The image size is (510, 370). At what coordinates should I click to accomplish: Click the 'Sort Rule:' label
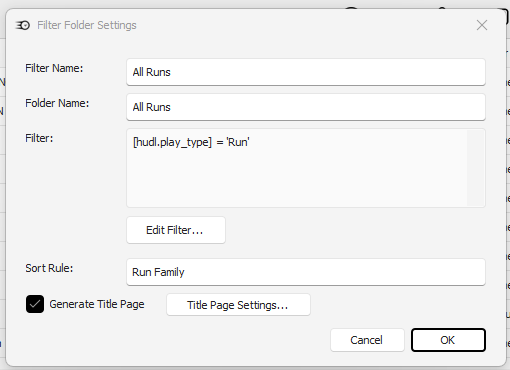pos(49,268)
